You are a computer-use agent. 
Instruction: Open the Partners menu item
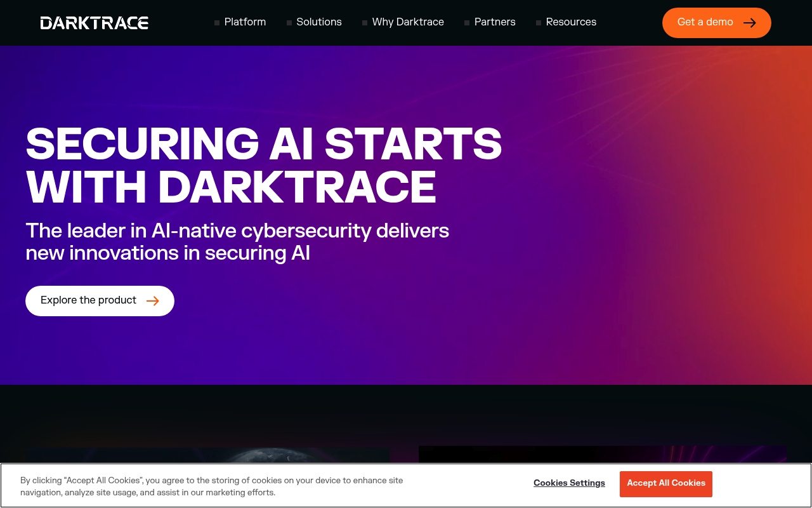[495, 22]
